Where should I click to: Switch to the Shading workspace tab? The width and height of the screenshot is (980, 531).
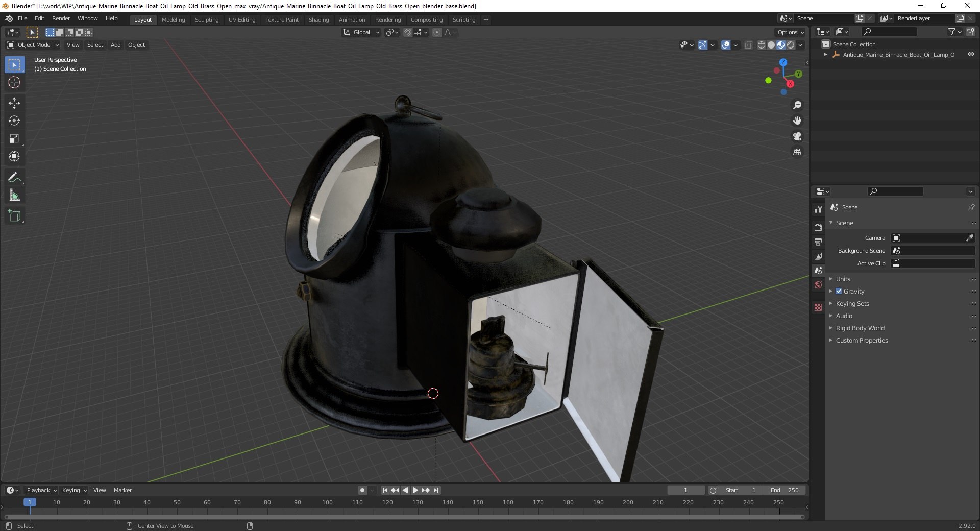(x=318, y=20)
